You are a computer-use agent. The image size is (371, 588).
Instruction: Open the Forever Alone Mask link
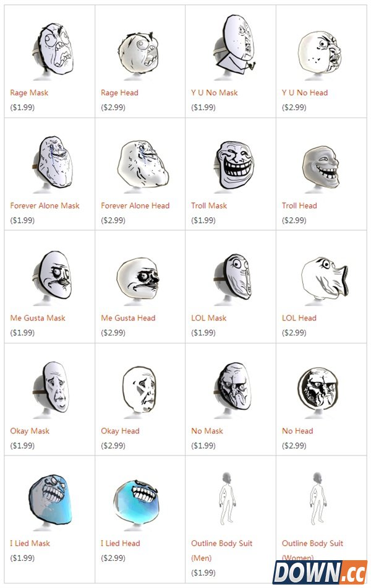tap(45, 205)
